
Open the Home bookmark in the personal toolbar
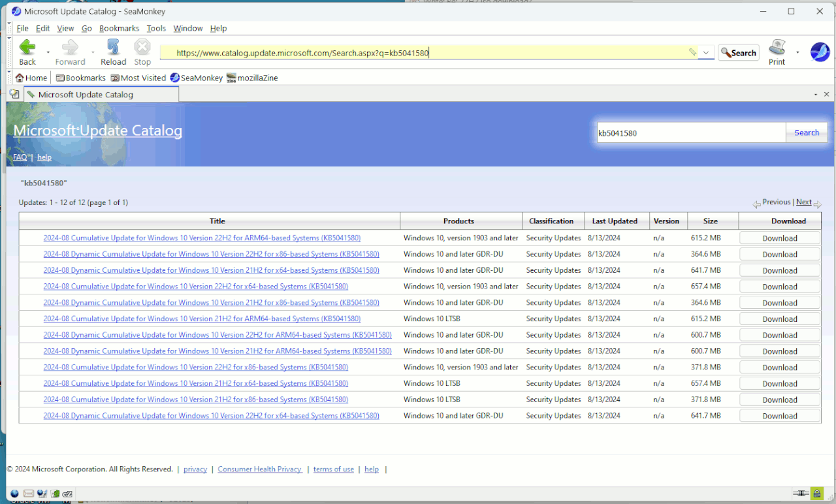(x=31, y=78)
